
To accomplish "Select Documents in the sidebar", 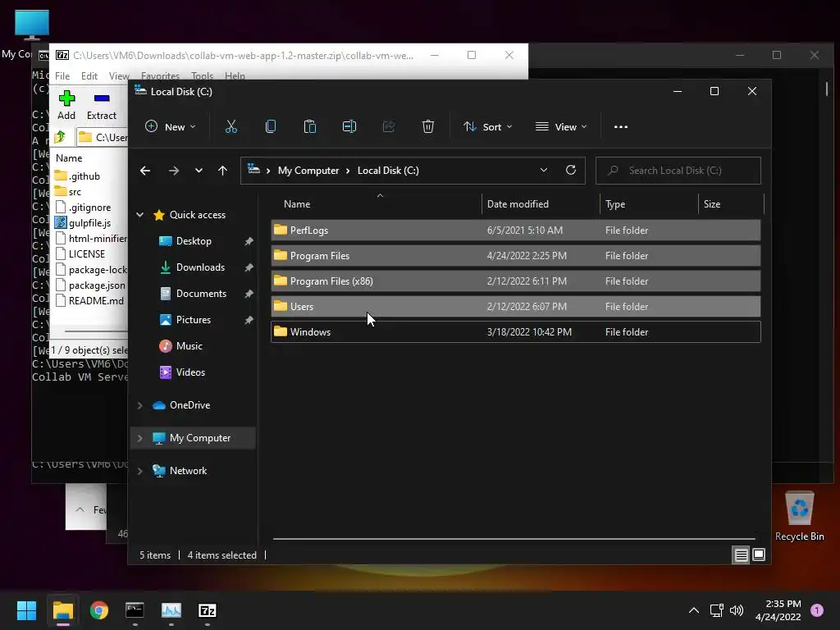I will (201, 294).
